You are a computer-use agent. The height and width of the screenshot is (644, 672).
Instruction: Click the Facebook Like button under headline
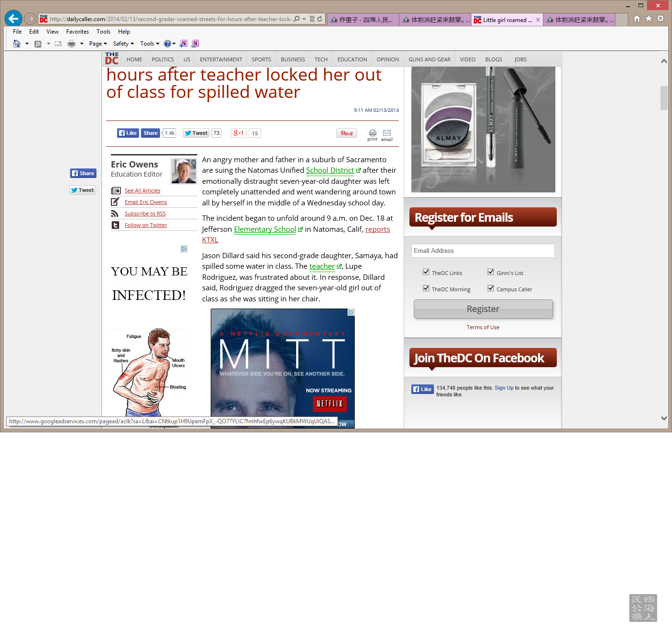(128, 133)
